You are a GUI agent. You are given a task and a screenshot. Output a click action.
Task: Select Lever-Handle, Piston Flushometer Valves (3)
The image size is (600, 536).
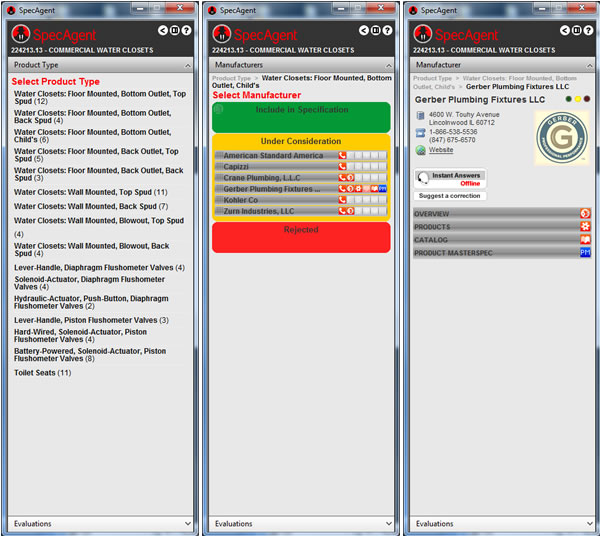(x=91, y=320)
